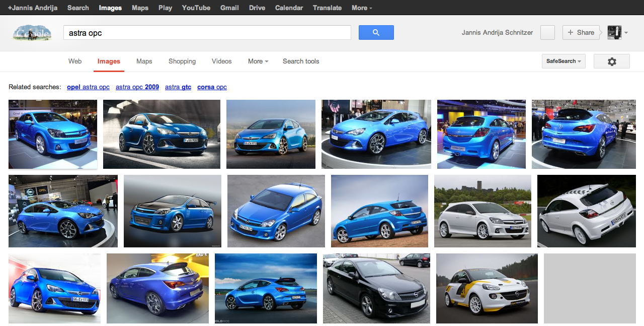Go to the Videos tab
This screenshot has width=644, height=326.
point(221,61)
